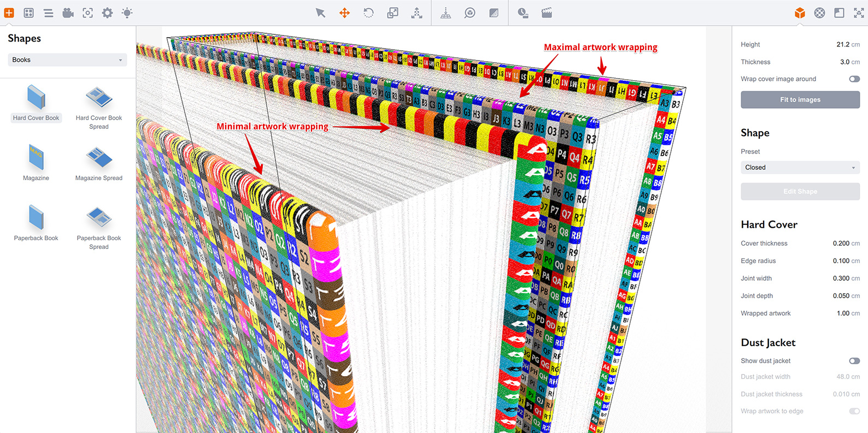Screen dimensions: 868x433
Task: Open the settings gear icon
Action: click(108, 13)
